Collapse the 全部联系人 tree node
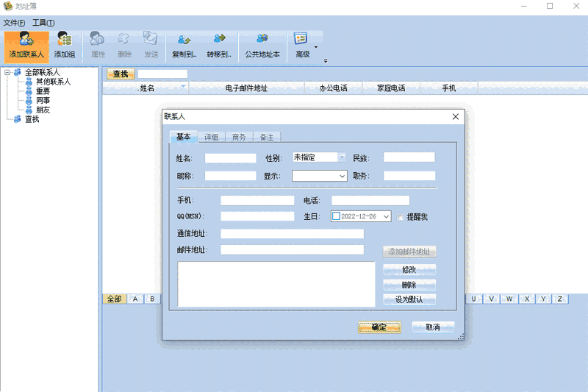The width and height of the screenshot is (588, 392). click(x=7, y=72)
